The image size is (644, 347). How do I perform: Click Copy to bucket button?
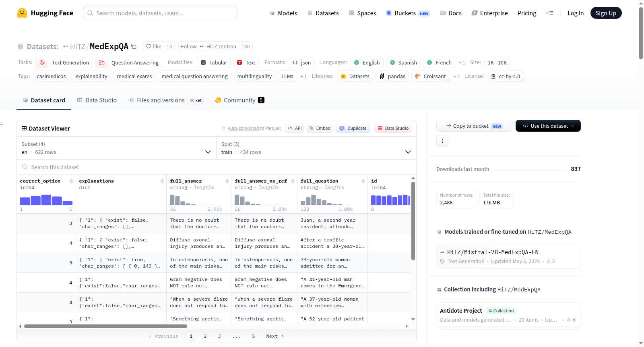click(474, 126)
